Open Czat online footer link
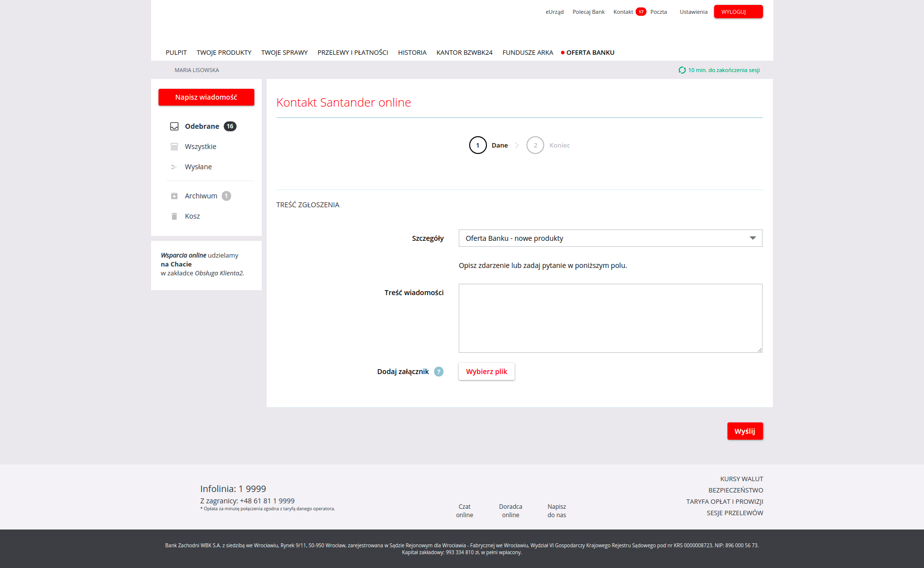Viewport: 924px width, 568px height. coord(465,511)
